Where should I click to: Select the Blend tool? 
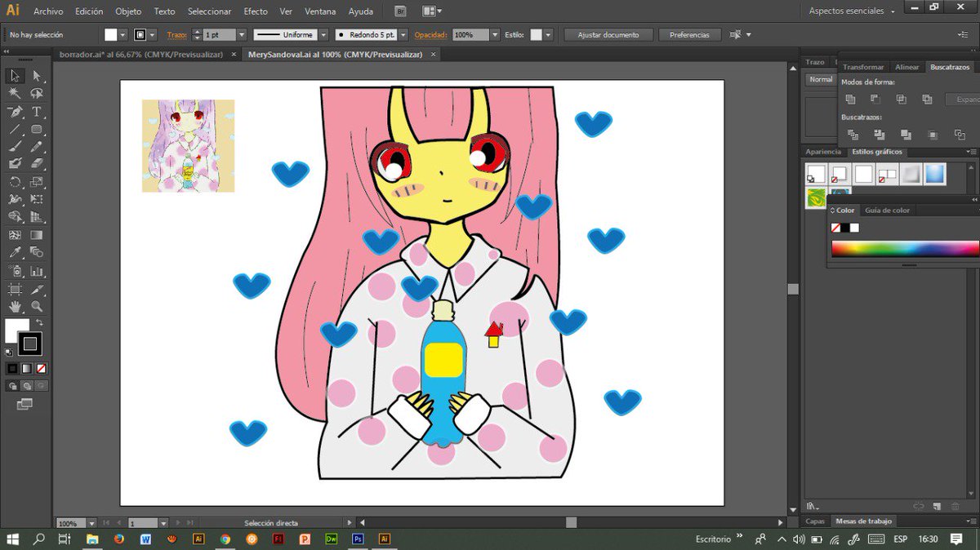[x=37, y=253]
